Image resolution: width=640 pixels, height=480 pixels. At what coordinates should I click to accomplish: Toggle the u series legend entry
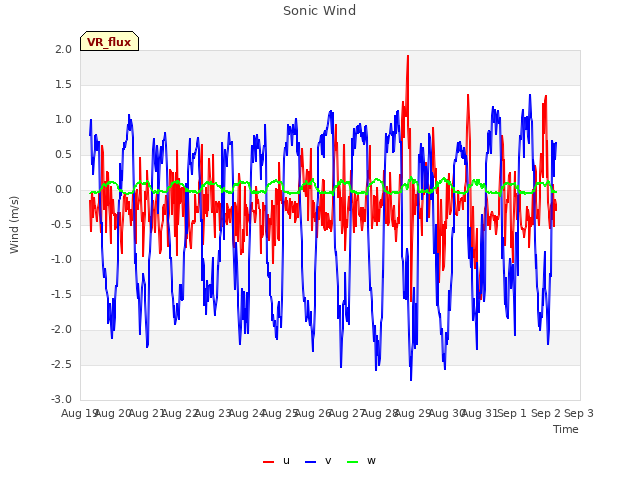click(x=276, y=461)
